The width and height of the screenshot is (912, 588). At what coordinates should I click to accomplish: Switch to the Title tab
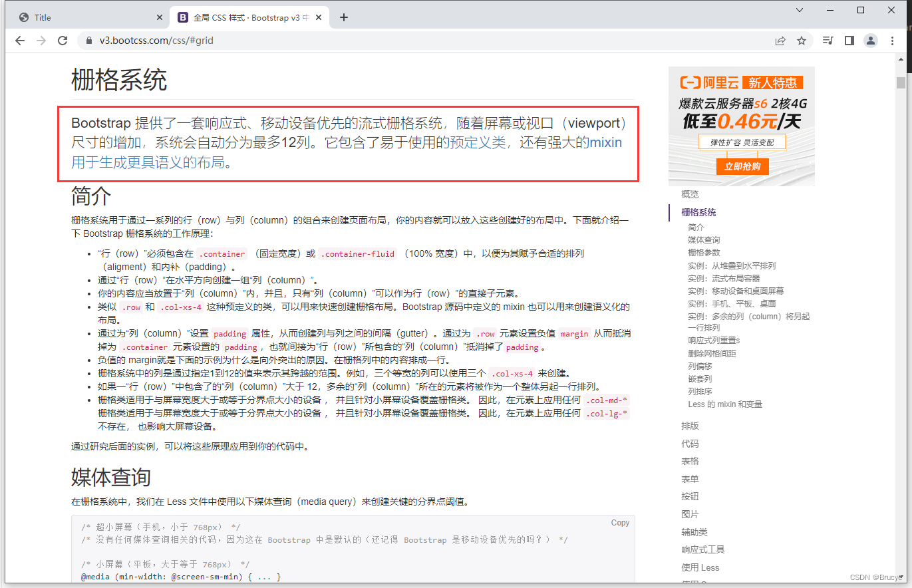[90, 17]
